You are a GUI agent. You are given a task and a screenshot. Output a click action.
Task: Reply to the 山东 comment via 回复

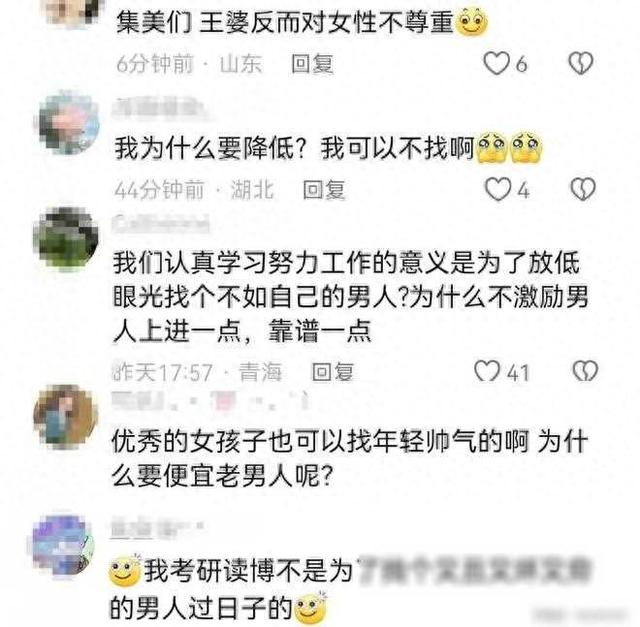[x=312, y=64]
